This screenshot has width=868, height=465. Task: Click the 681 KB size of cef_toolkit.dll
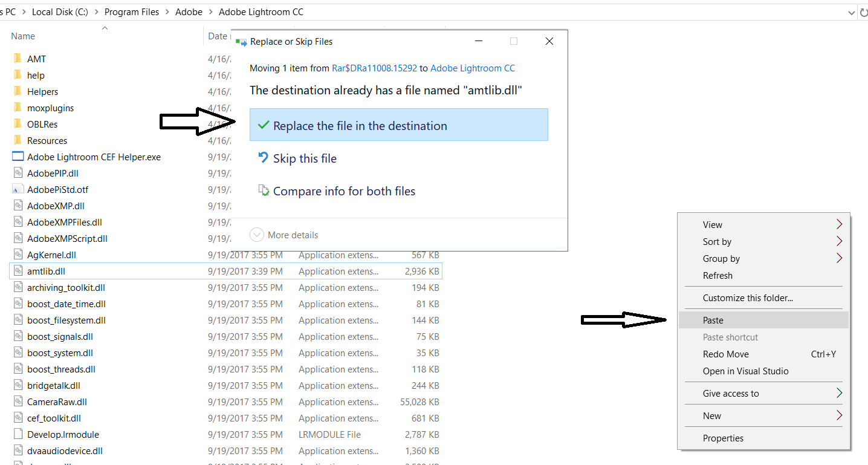[426, 418]
